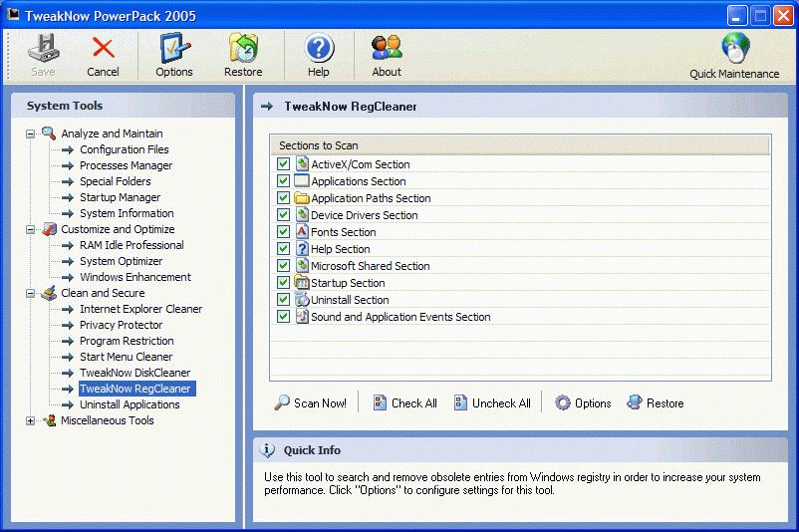Click the Help Section question icon
The width and height of the screenshot is (799, 532).
pos(302,248)
